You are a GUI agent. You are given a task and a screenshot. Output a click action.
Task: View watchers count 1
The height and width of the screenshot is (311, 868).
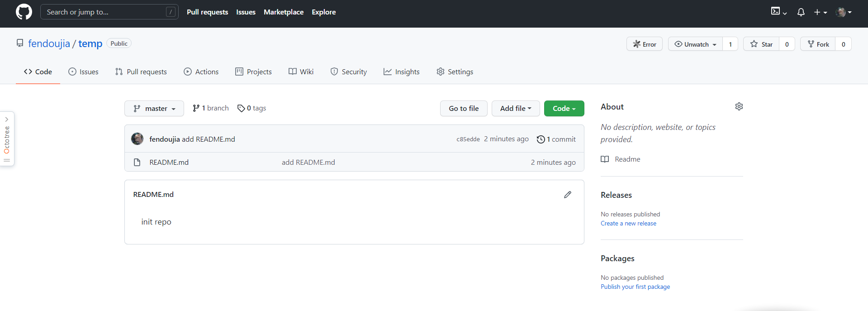coord(730,44)
